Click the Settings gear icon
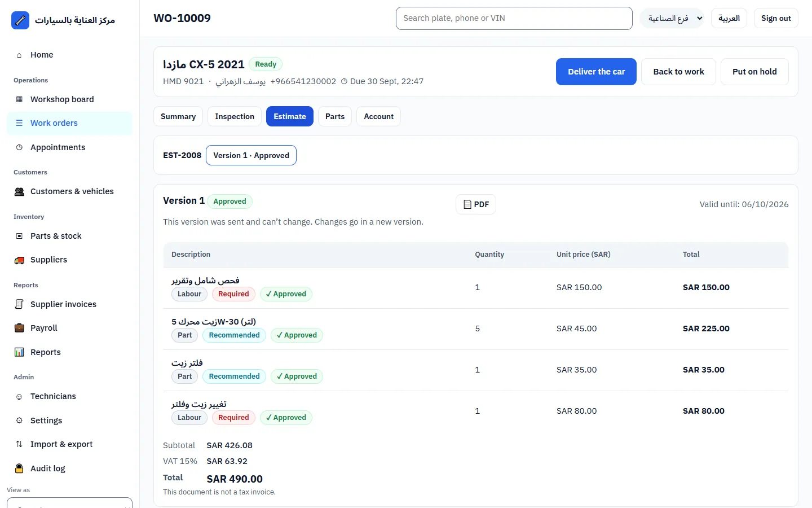The height and width of the screenshot is (508, 812). (19, 421)
